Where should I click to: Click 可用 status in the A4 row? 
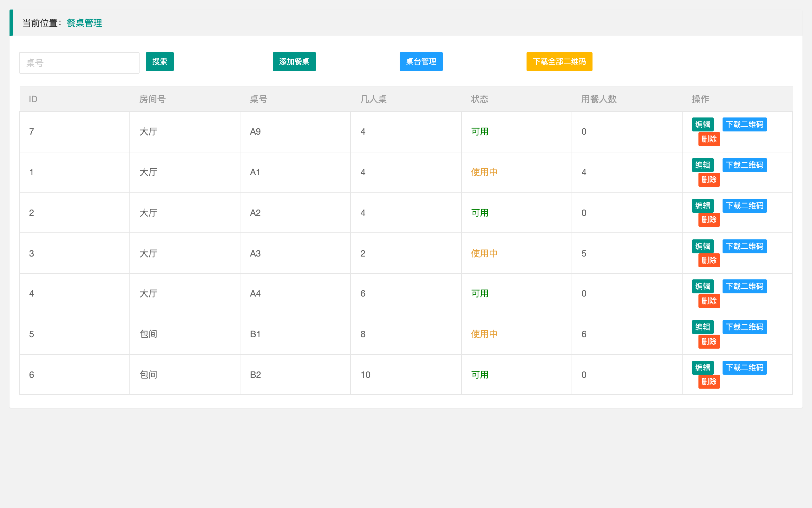[480, 294]
